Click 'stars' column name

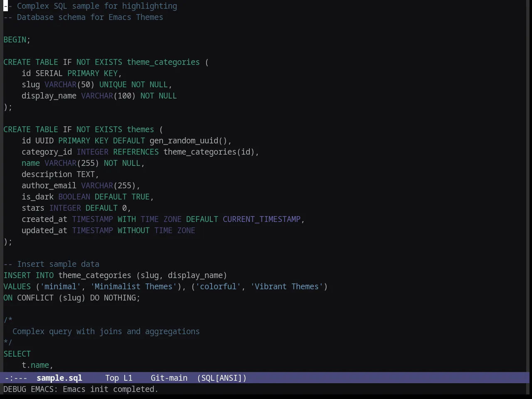[33, 208]
